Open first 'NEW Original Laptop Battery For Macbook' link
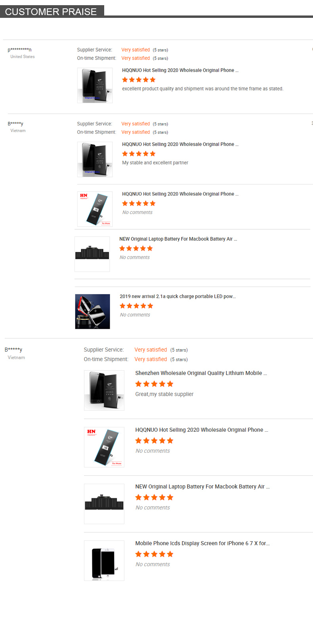 click(x=178, y=239)
